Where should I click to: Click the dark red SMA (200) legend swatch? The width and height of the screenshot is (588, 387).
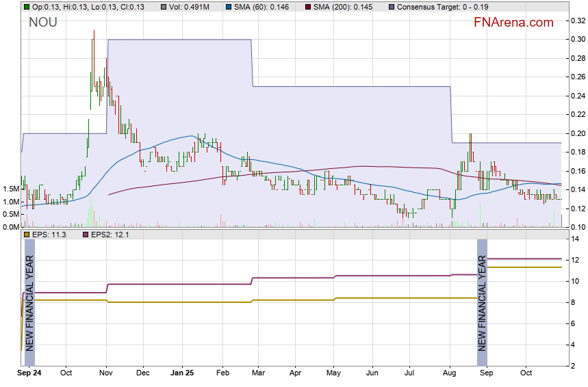(307, 7)
